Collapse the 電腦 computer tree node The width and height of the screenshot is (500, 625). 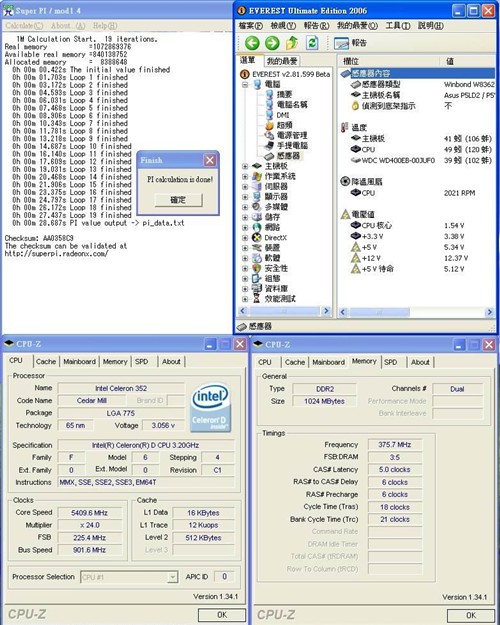245,85
